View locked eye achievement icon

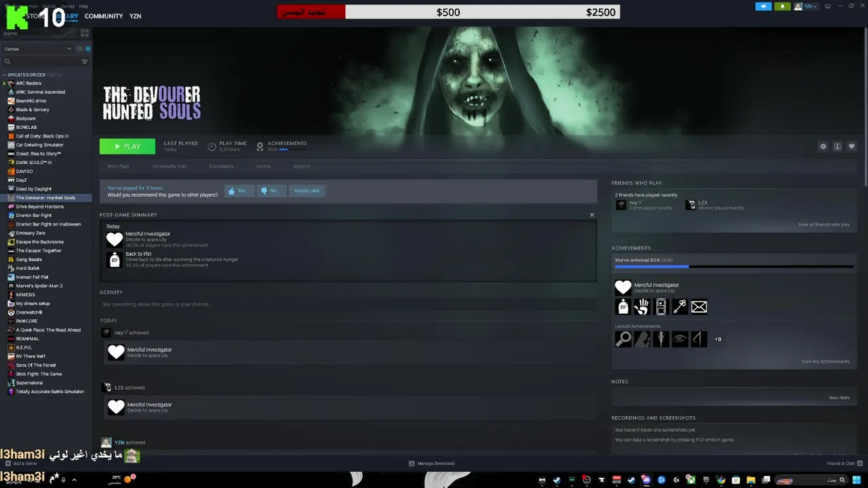(x=679, y=339)
